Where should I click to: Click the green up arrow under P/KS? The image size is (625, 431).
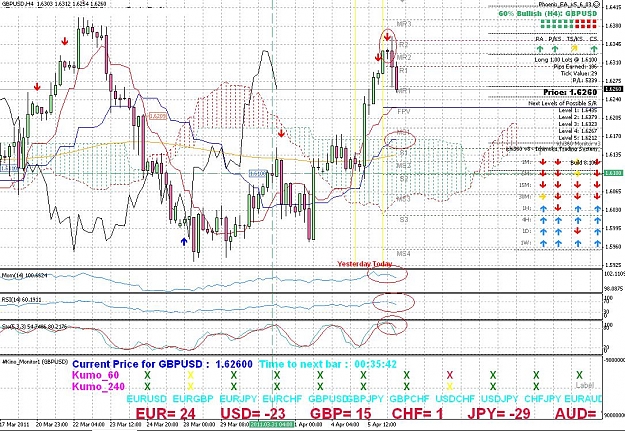[554, 49]
